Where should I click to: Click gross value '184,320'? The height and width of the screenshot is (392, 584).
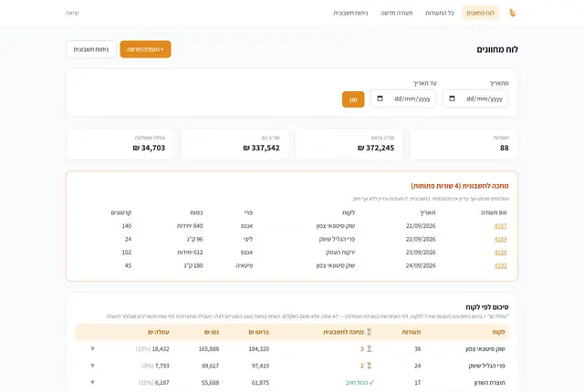[x=259, y=349]
